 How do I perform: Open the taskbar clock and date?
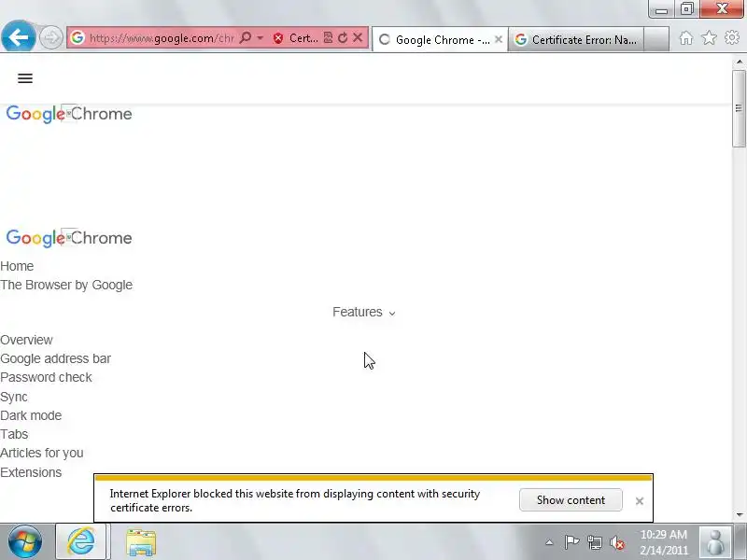click(x=664, y=542)
